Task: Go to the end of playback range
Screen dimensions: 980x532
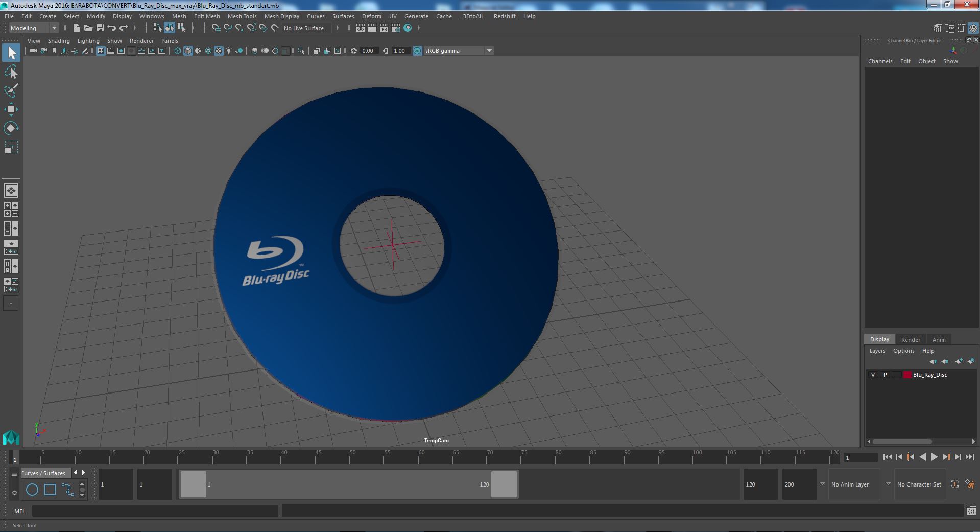Action: [x=970, y=457]
